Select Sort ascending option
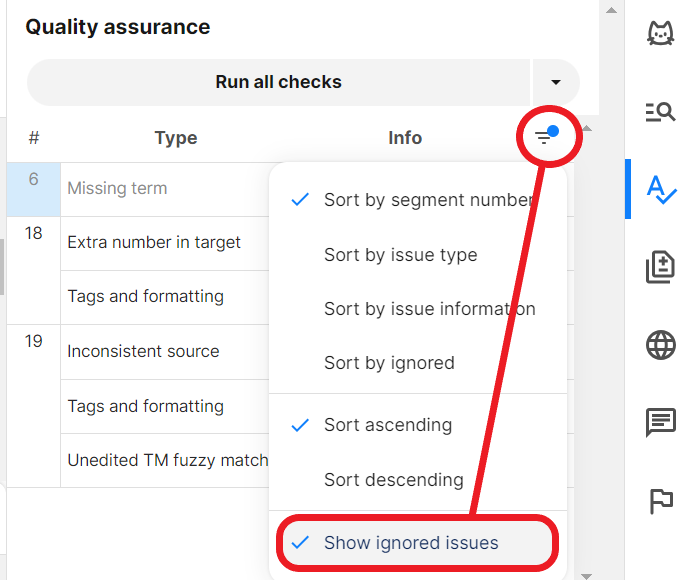 pos(388,425)
